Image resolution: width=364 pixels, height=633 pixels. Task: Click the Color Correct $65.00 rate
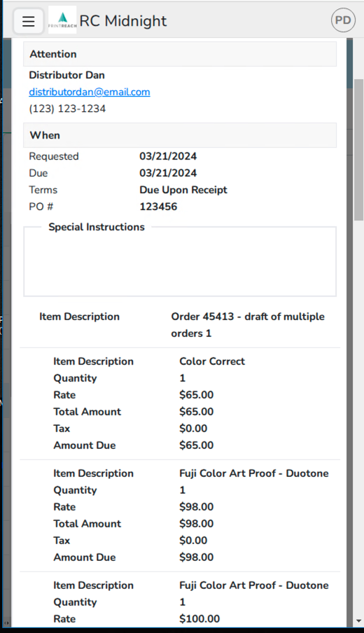197,395
